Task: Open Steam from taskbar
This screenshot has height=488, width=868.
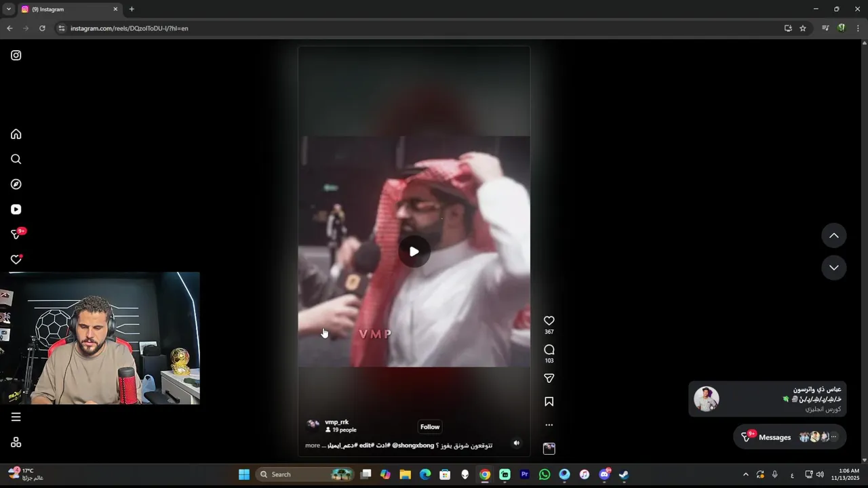Action: (624, 474)
